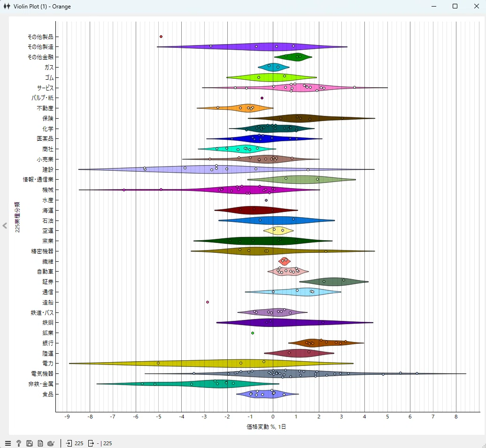Save the plot with the floppy disk icon

(30, 443)
